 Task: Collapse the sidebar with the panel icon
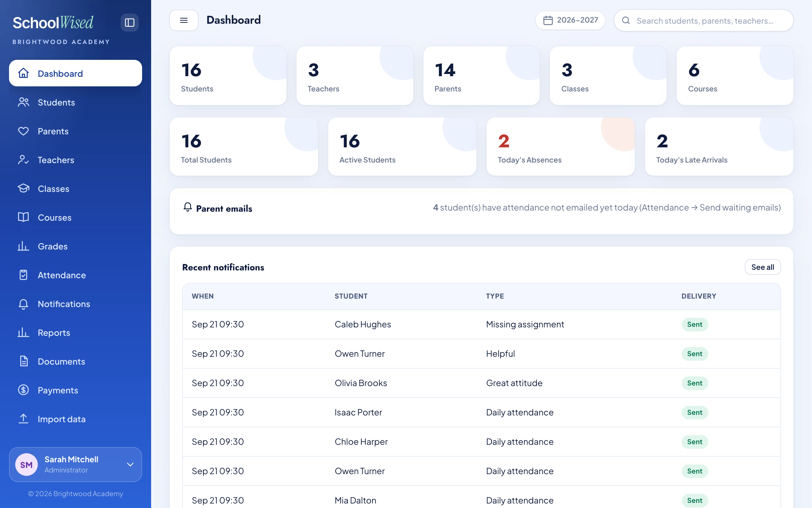click(x=129, y=23)
